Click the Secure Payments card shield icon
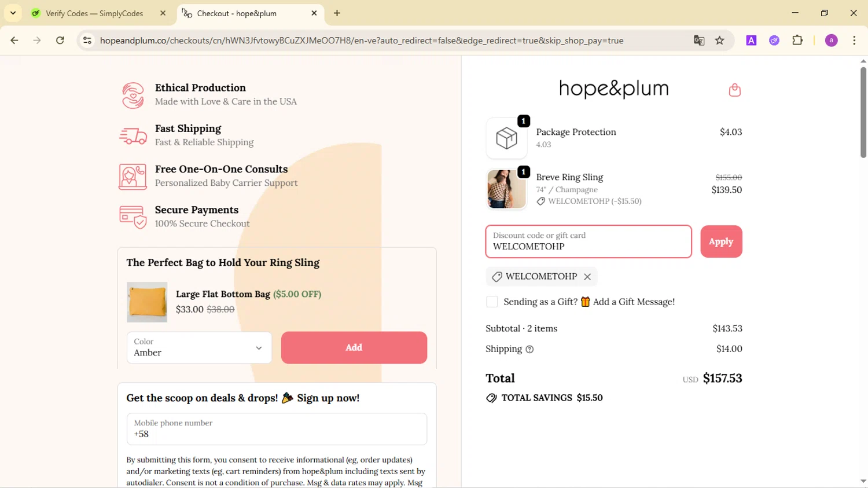Image resolution: width=868 pixels, height=488 pixels. point(133,217)
